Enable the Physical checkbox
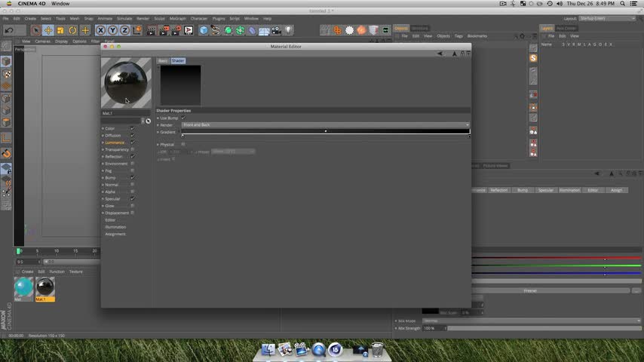Screen dimensions: 644x362 [183, 144]
